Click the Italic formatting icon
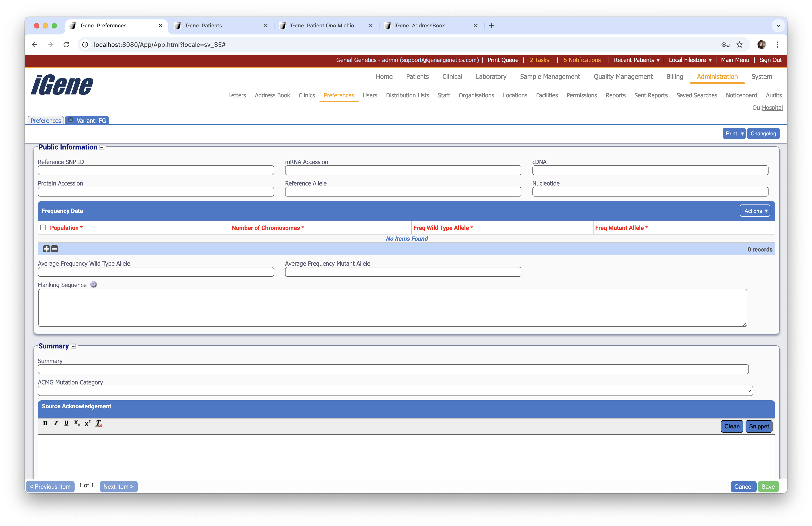812x526 pixels. 56,423
